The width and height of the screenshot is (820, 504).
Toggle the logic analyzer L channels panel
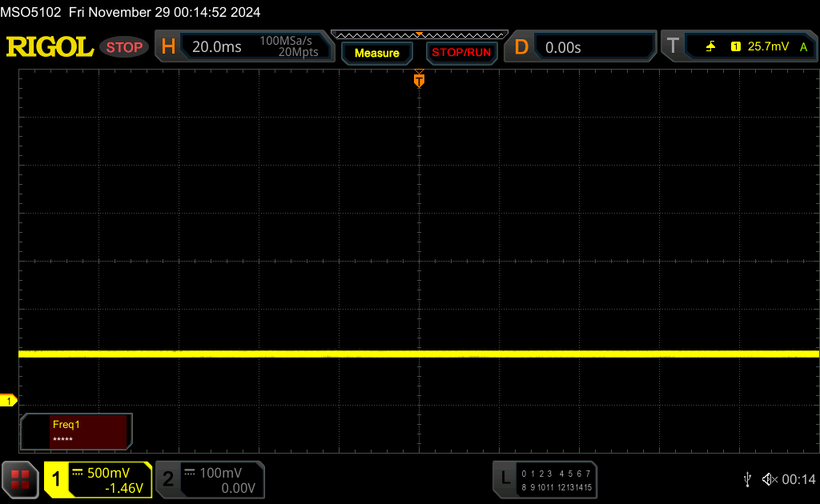point(504,478)
